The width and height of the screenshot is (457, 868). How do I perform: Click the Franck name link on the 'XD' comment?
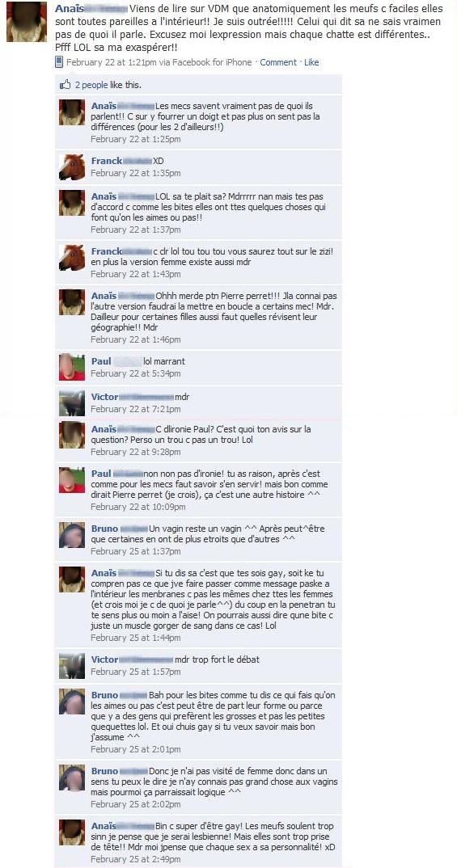tap(106, 161)
